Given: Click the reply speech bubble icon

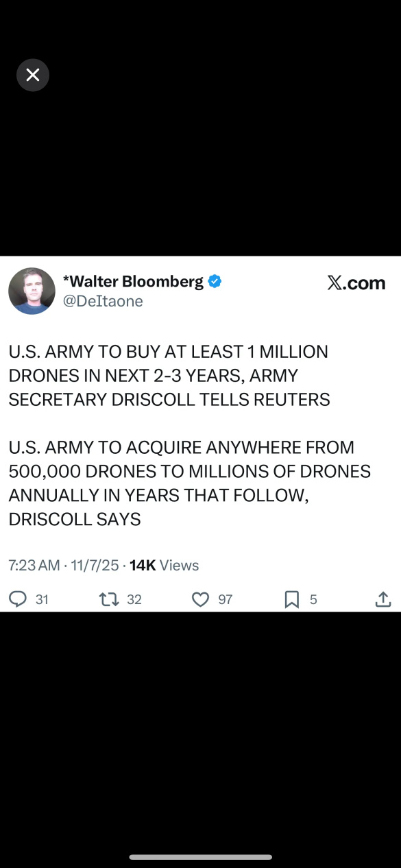Looking at the screenshot, I should [18, 599].
